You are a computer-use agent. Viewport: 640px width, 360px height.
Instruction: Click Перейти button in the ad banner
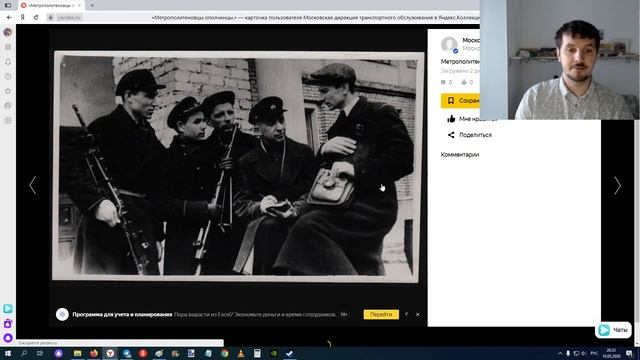click(x=381, y=314)
